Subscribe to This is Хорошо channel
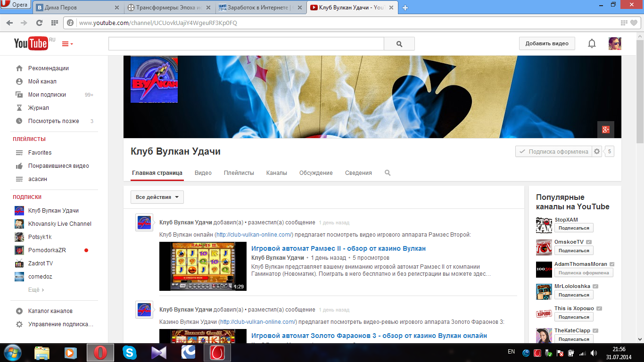 [574, 317]
